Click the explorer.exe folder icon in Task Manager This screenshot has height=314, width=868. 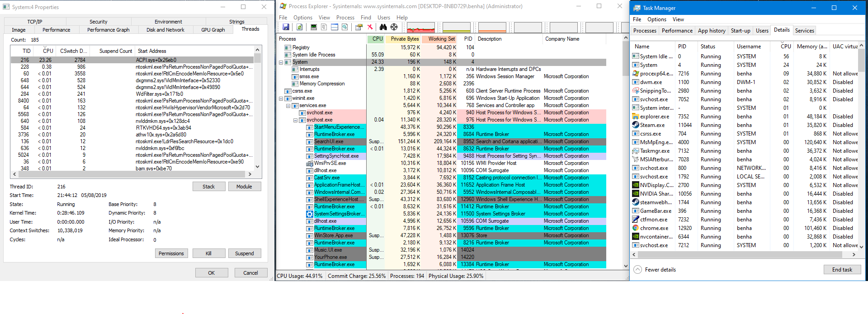click(636, 117)
